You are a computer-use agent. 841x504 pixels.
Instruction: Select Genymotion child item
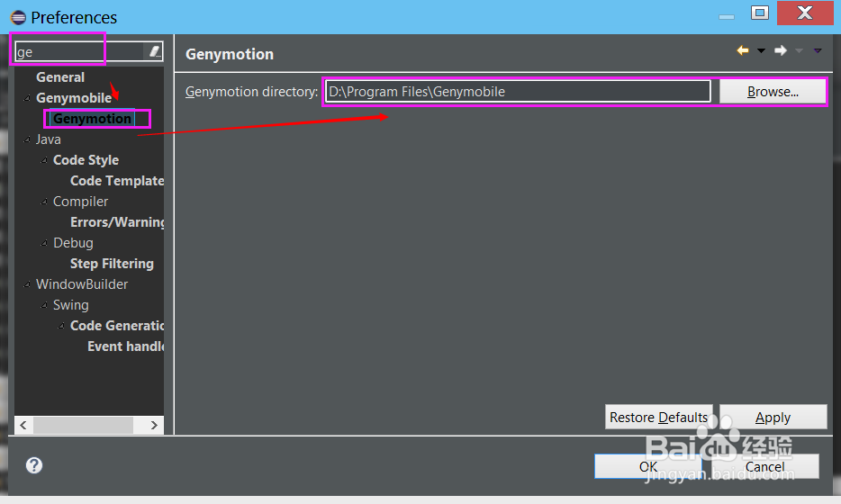point(92,119)
